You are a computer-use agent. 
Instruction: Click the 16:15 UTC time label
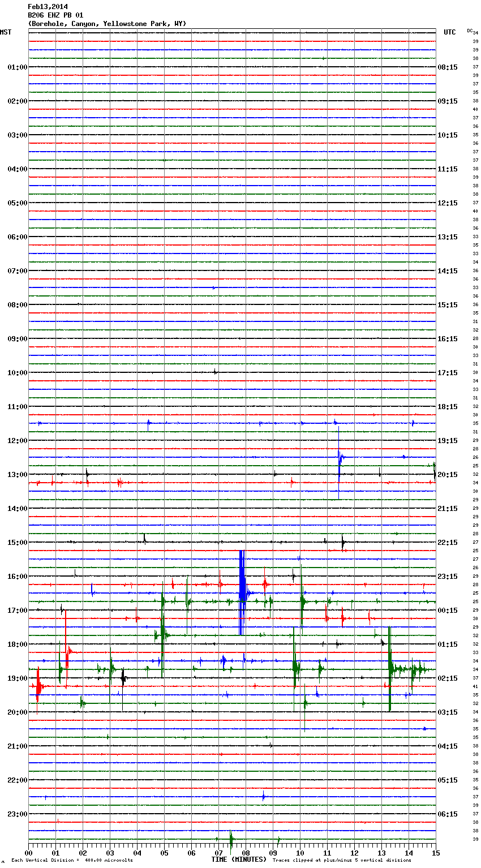448,339
